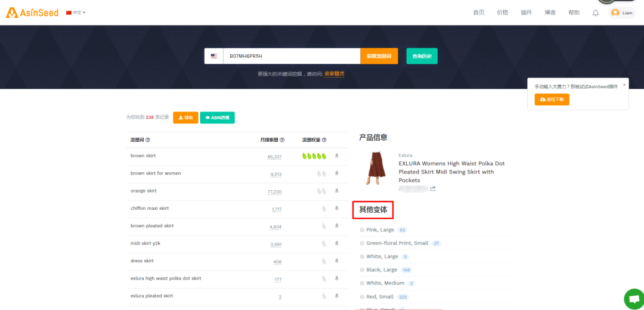Screen dimensions: 644x310
Task: Click the 查询历史 button
Action: click(422, 56)
